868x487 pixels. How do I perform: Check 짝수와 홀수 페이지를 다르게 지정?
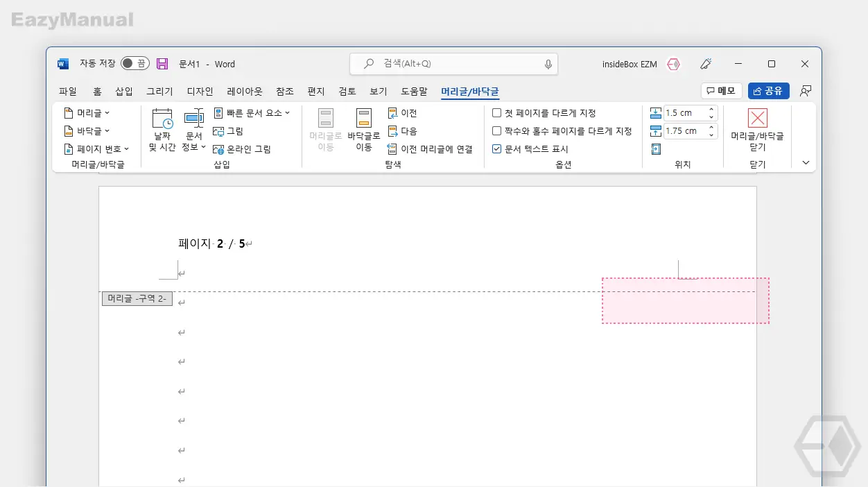point(496,130)
